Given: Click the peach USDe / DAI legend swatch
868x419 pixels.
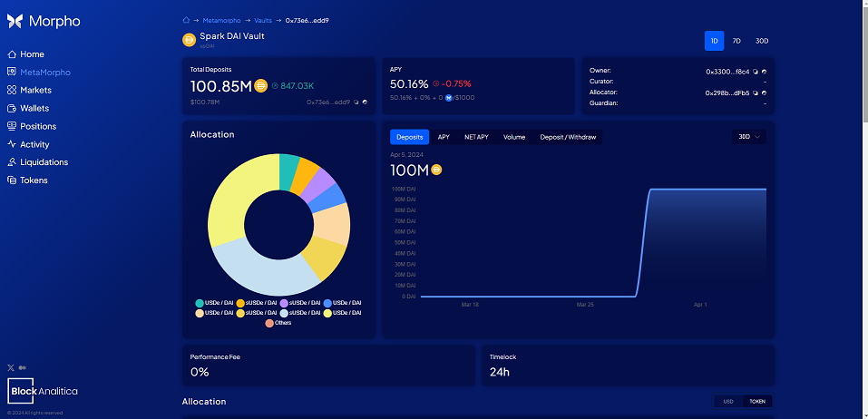Looking at the screenshot, I should click(x=200, y=313).
